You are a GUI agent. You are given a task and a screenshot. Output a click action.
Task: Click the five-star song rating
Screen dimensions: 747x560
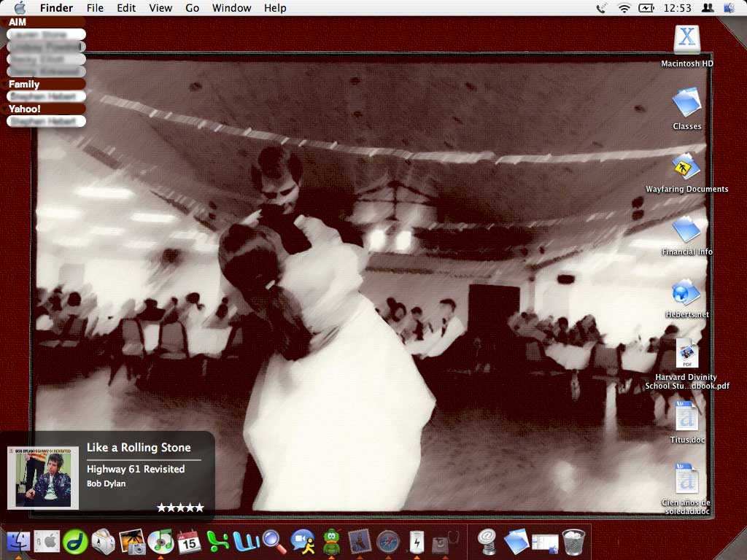(180, 507)
